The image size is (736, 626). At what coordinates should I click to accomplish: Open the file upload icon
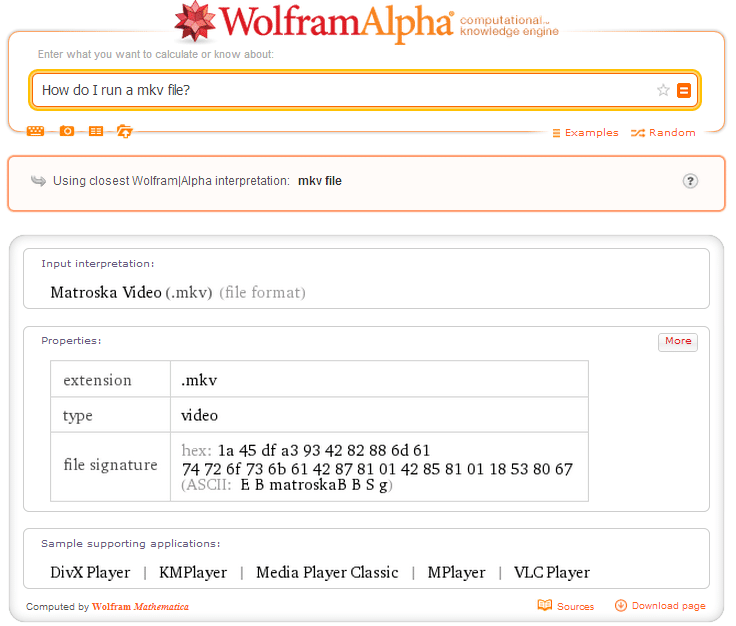click(x=124, y=131)
